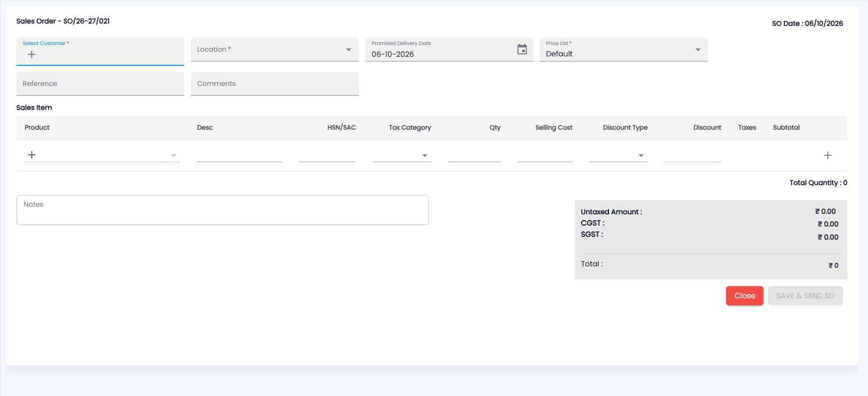Viewport: 868px width, 396px height.
Task: Click the Save & Send SO button
Action: pyautogui.click(x=805, y=296)
